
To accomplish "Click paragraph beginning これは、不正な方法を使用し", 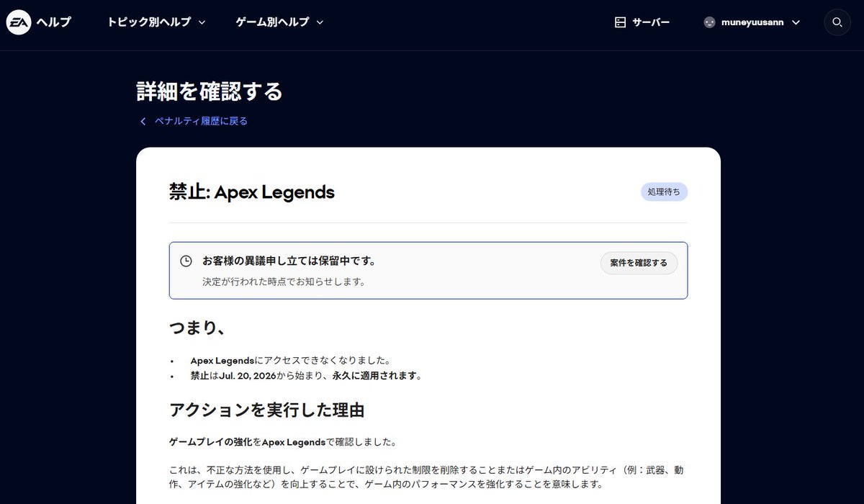I will (x=426, y=477).
